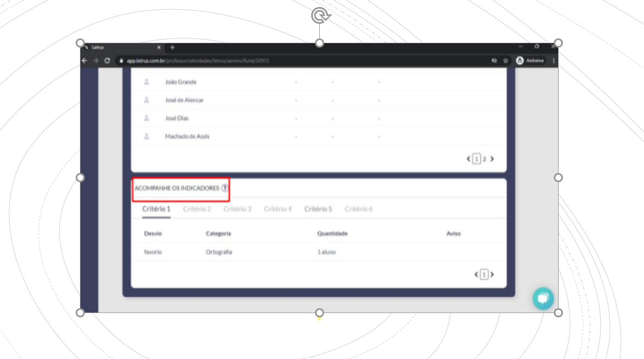
Task: Click the student icon beside Machado de Assis
Action: pos(146,136)
